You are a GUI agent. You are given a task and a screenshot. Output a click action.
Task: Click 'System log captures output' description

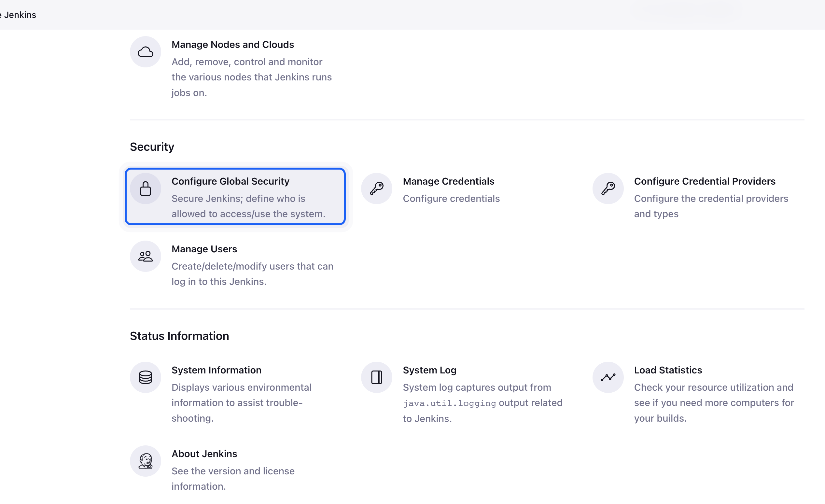pyautogui.click(x=482, y=403)
